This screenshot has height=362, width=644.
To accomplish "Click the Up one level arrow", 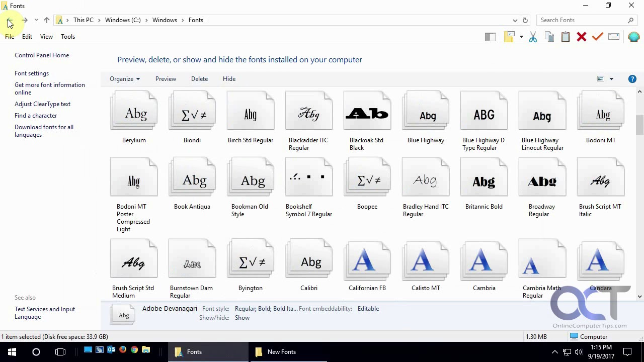I will click(x=47, y=20).
